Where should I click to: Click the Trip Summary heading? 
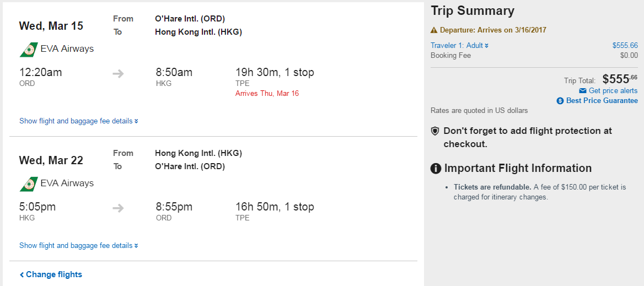(x=473, y=11)
